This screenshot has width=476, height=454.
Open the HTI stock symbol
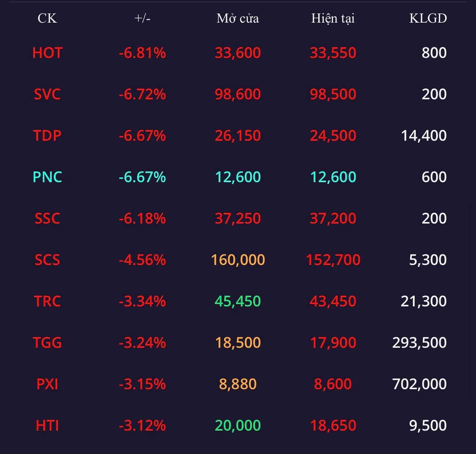[47, 426]
